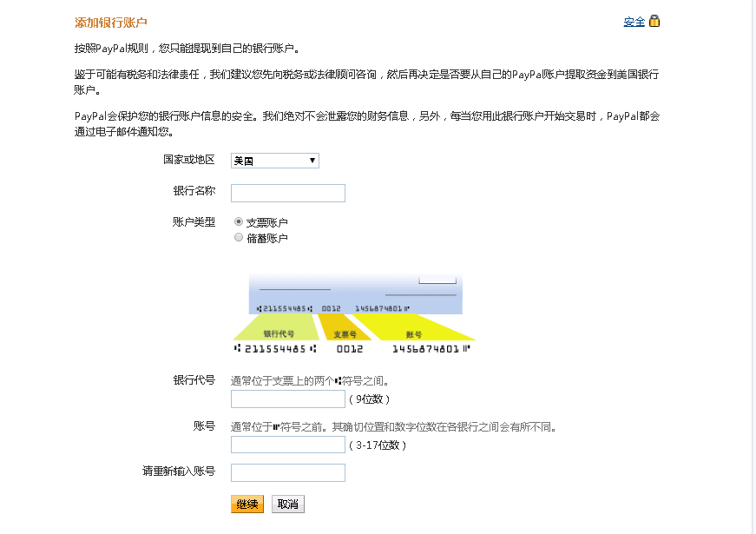Click the routing number 211554485 under the check
Viewport: 756px width, 534px height.
click(x=273, y=347)
